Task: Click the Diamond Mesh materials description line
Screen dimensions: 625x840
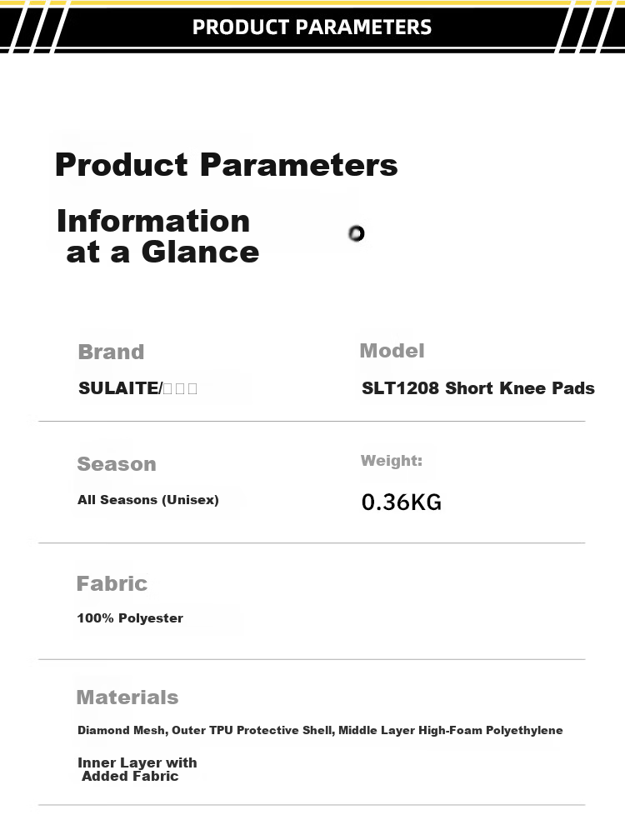Action: 320,730
